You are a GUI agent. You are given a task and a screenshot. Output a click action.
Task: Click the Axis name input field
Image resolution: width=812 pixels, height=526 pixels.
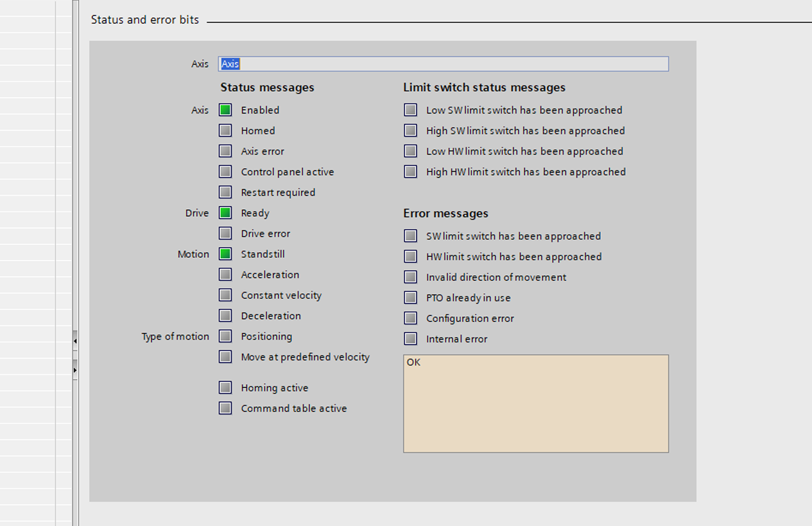[444, 64]
